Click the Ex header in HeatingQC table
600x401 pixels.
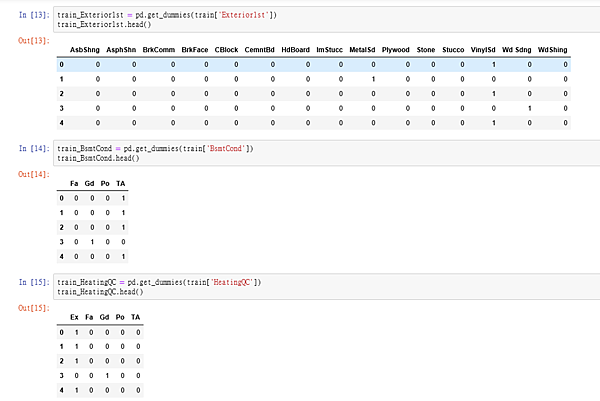[74, 317]
